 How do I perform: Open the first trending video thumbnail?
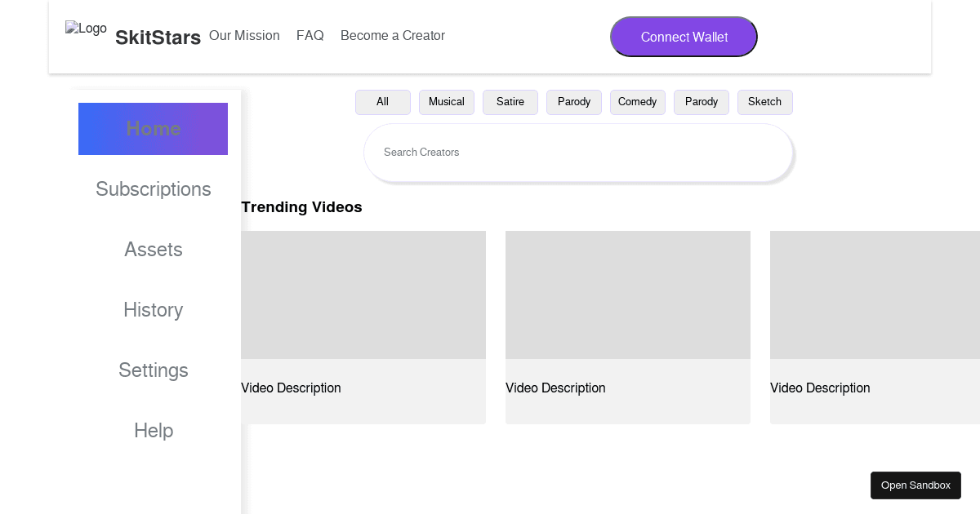tap(363, 295)
